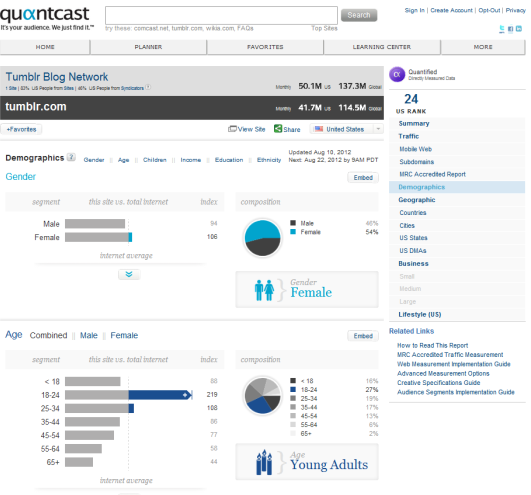This screenshot has width=531, height=495.
Task: Jump to Income demographics anchor
Action: [x=191, y=160]
